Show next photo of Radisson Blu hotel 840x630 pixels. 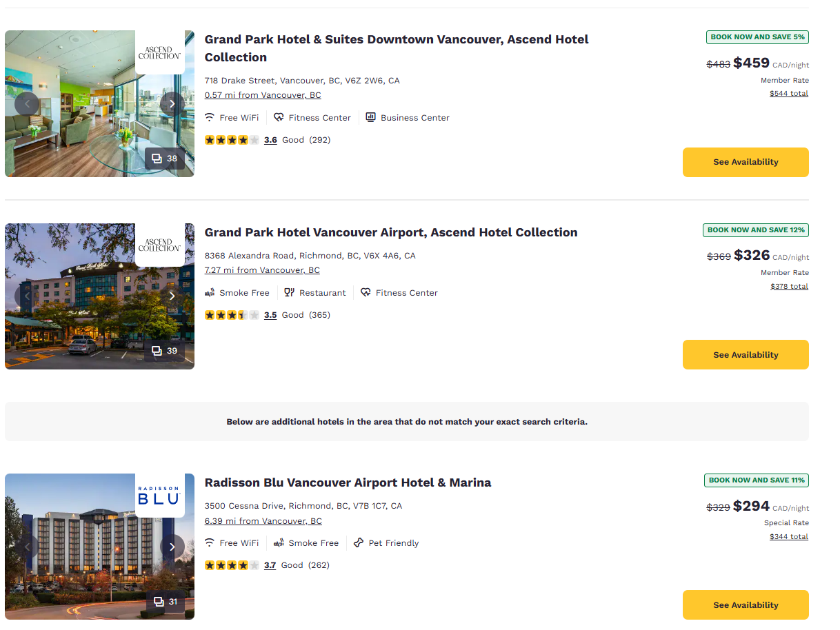click(x=172, y=547)
